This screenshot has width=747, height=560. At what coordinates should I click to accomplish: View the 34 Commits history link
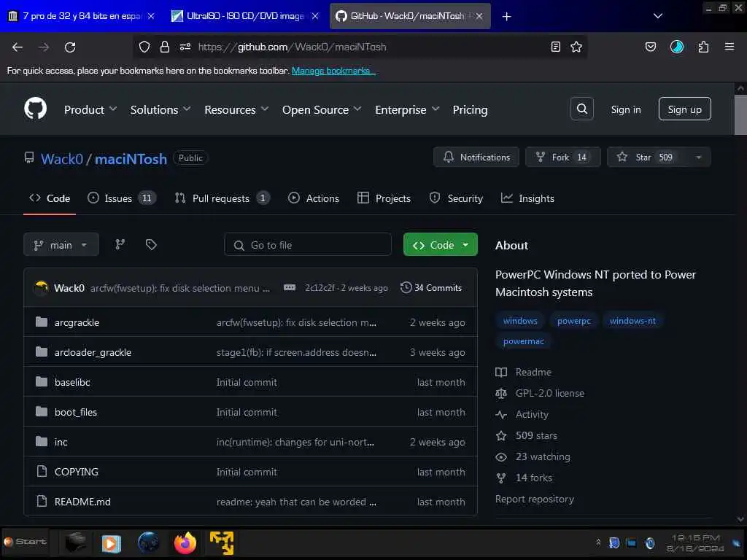pos(431,287)
